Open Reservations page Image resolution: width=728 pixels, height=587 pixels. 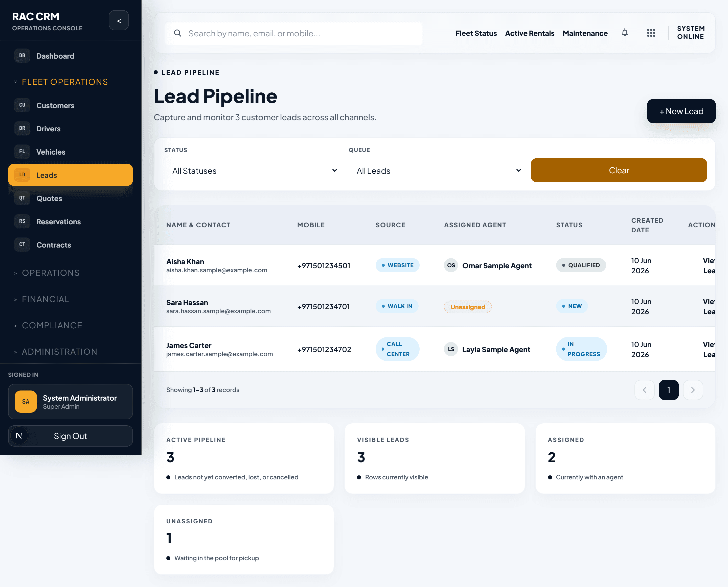click(70, 222)
